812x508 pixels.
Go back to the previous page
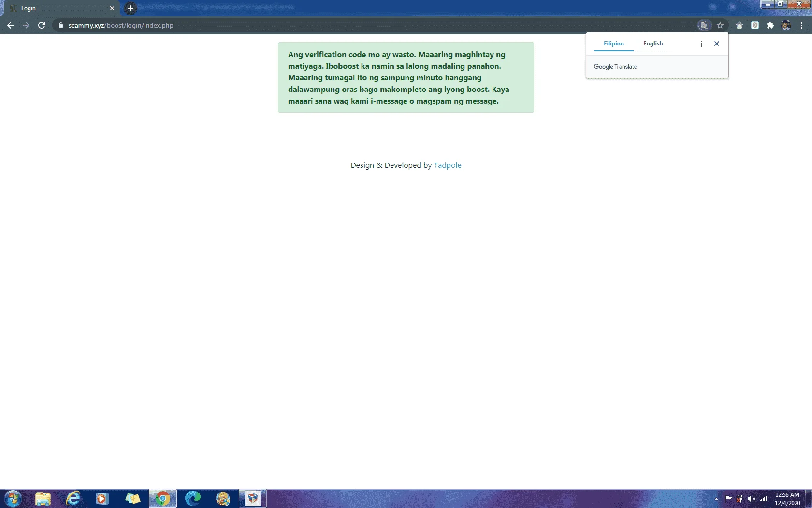[x=11, y=25]
